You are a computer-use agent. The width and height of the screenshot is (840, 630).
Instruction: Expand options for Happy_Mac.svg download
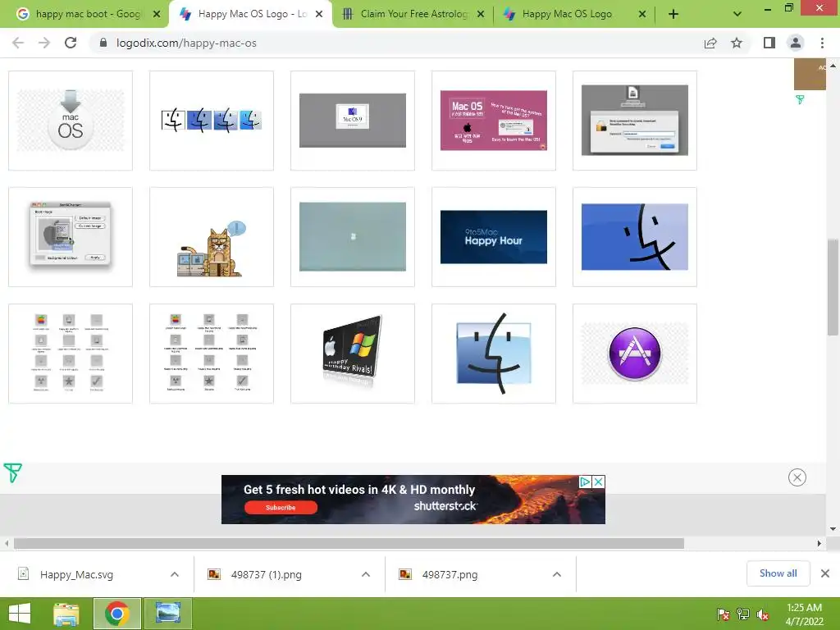point(175,574)
